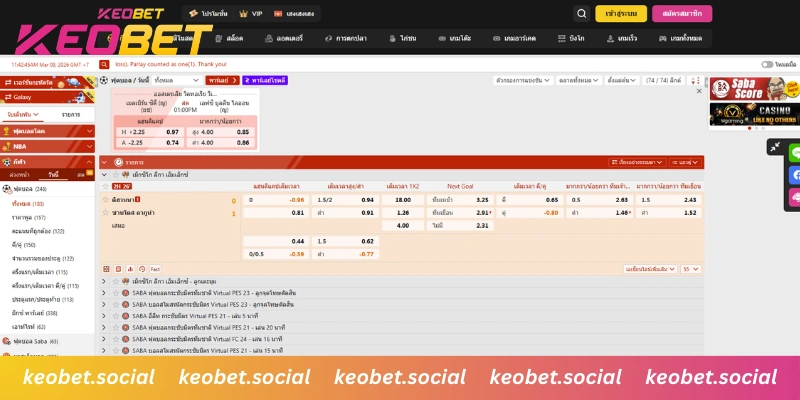This screenshot has width=800, height=400.
Task: Click the search magnifier icon in header
Action: click(x=581, y=13)
